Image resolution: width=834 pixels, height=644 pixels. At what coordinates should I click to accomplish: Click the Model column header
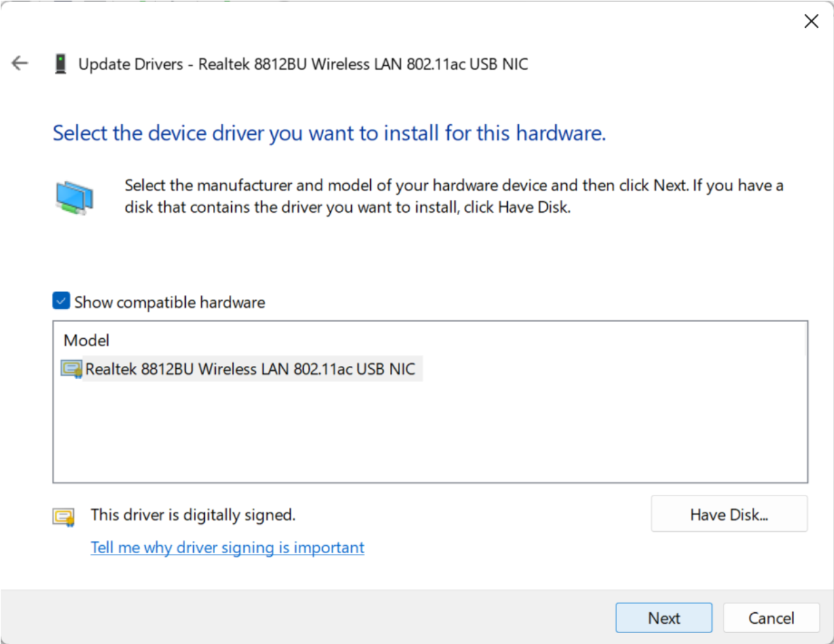pos(87,340)
